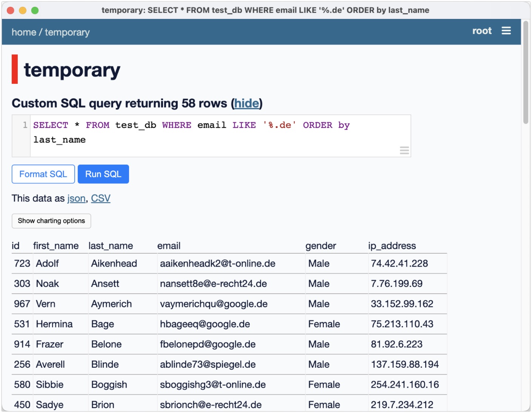Select email aaikenheadk2@t-online.de
Image resolution: width=532 pixels, height=413 pixels.
(231, 264)
